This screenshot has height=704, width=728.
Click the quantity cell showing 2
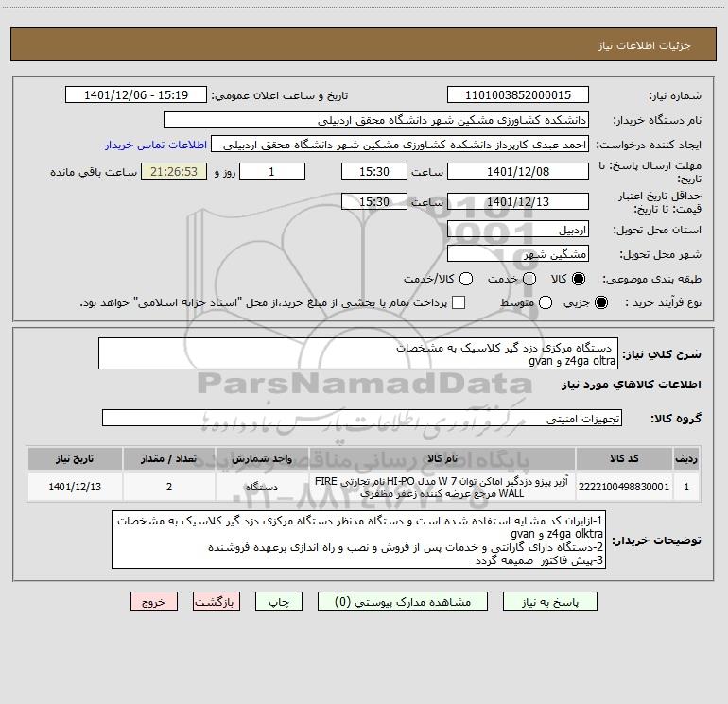[169, 487]
